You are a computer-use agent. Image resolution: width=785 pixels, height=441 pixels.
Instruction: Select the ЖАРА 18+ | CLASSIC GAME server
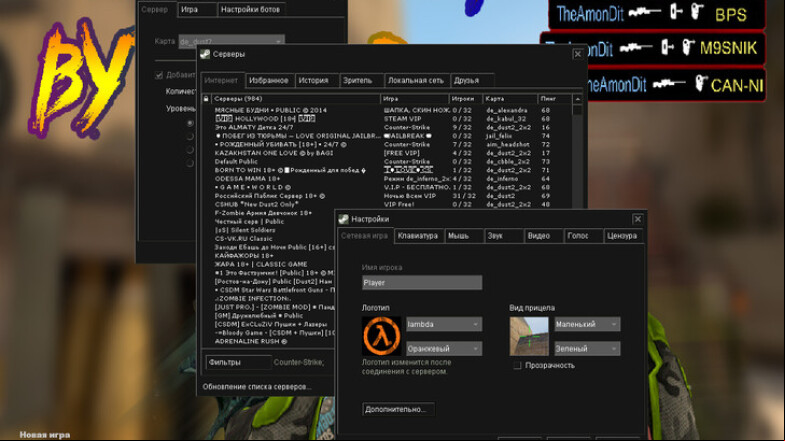269,264
